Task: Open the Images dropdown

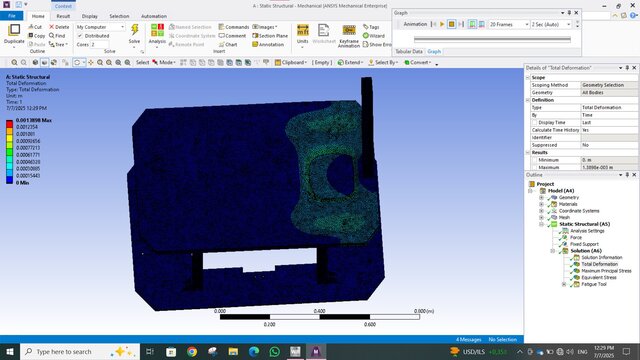Action: point(264,27)
